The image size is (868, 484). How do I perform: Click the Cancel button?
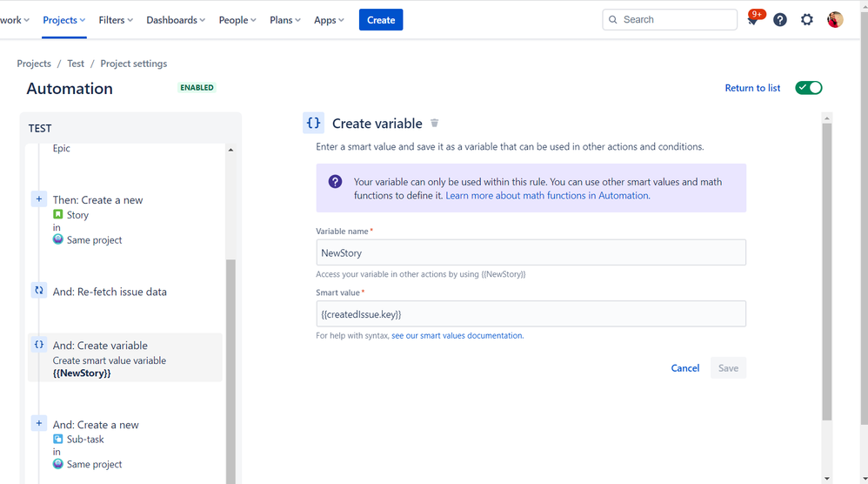tap(685, 367)
